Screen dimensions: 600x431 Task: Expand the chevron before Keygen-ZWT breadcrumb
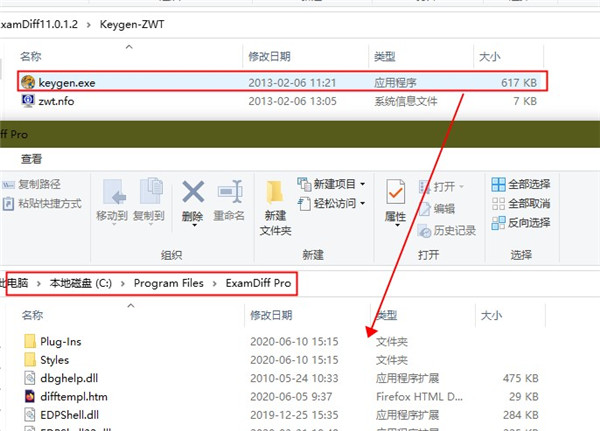coord(89,25)
